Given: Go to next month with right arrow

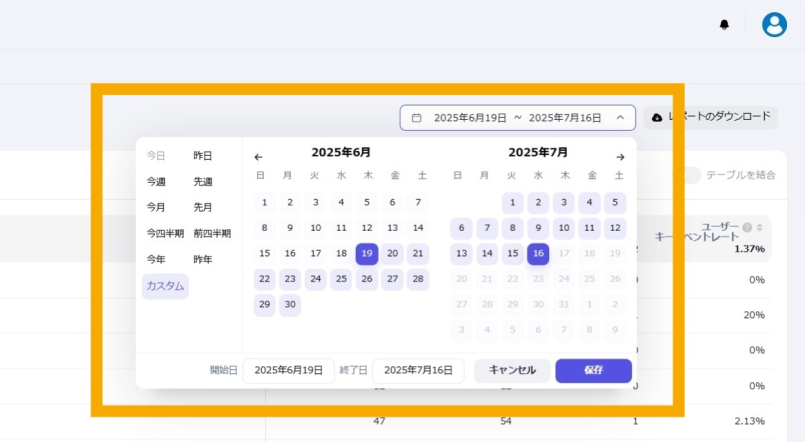Looking at the screenshot, I should pyautogui.click(x=620, y=157).
